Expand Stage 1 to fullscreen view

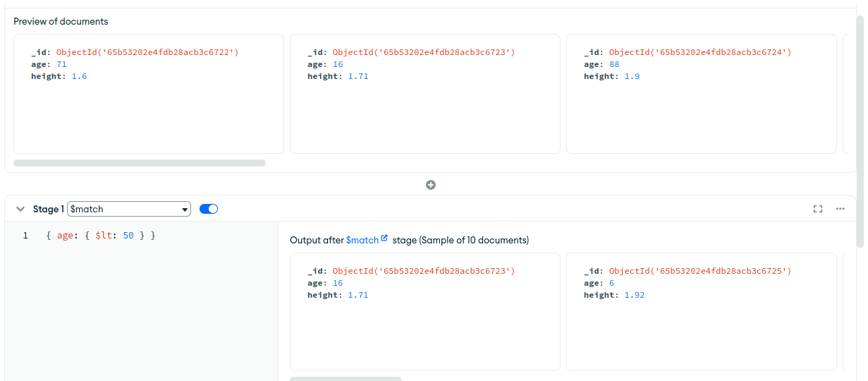tap(818, 209)
